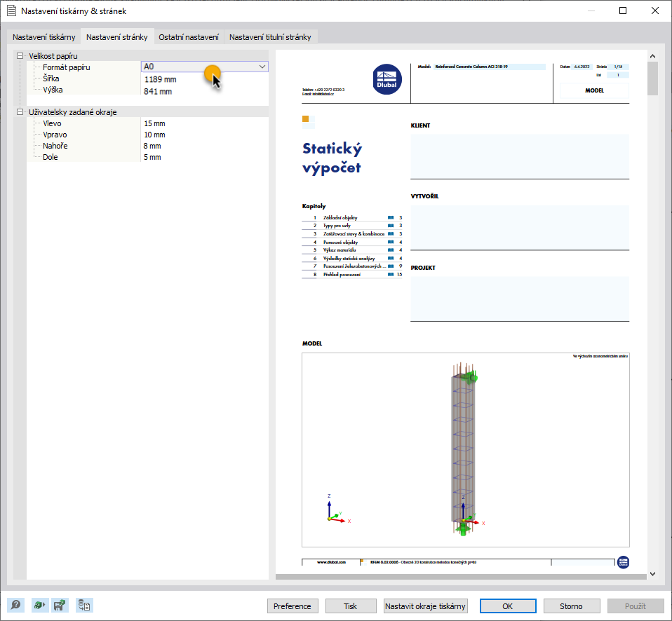Click book icon beside Základní objekty chapter
The height and width of the screenshot is (621, 672).
coord(391,217)
